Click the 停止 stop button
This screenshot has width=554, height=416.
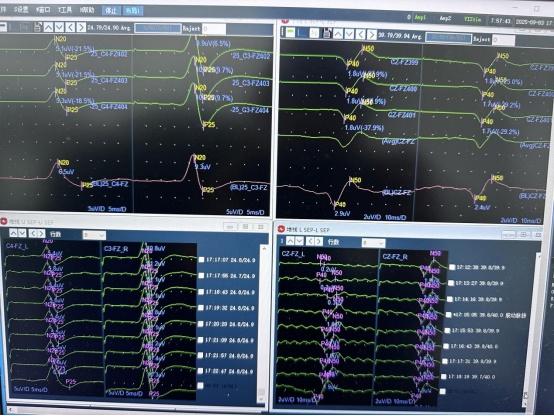[x=111, y=11]
